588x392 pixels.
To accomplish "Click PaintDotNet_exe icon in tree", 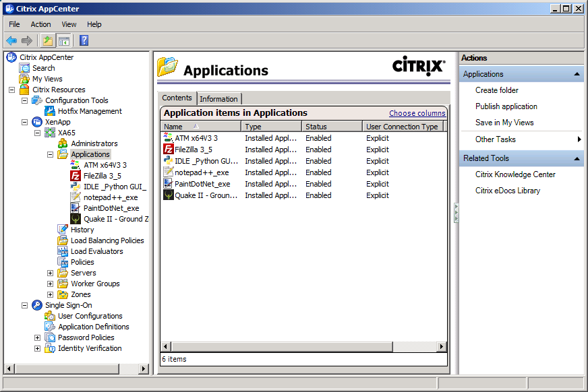I will [x=76, y=208].
